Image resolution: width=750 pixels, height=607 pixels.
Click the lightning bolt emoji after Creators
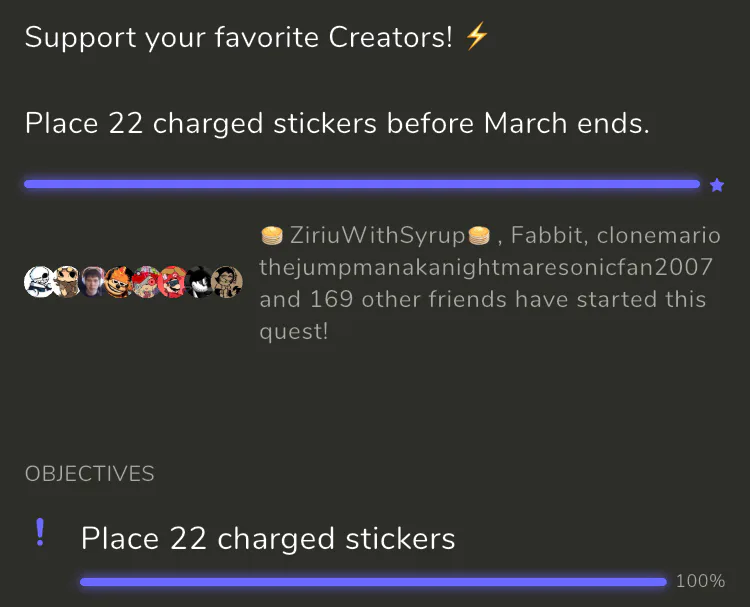[477, 37]
